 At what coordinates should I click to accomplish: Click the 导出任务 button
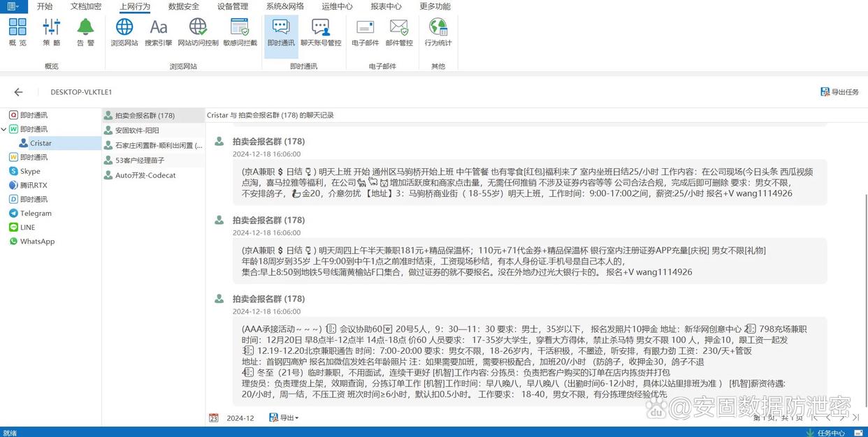click(x=839, y=92)
